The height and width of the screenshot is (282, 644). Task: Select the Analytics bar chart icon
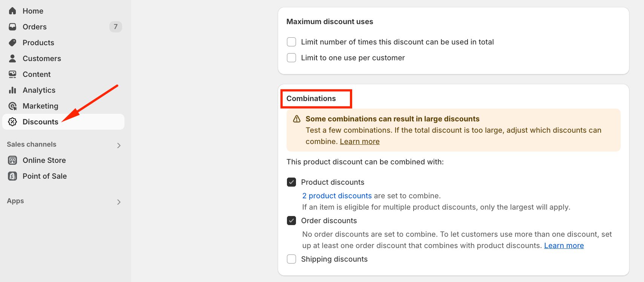tap(12, 90)
